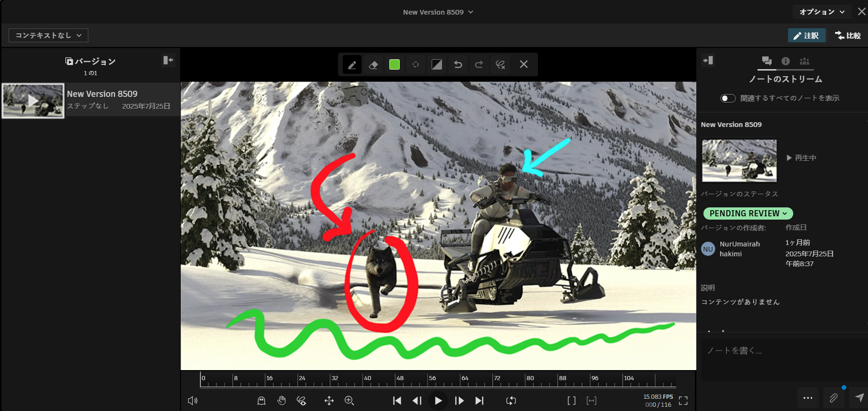This screenshot has height=411, width=868.
Task: Select New Version 8509 thumbnail in version list
Action: pos(33,101)
